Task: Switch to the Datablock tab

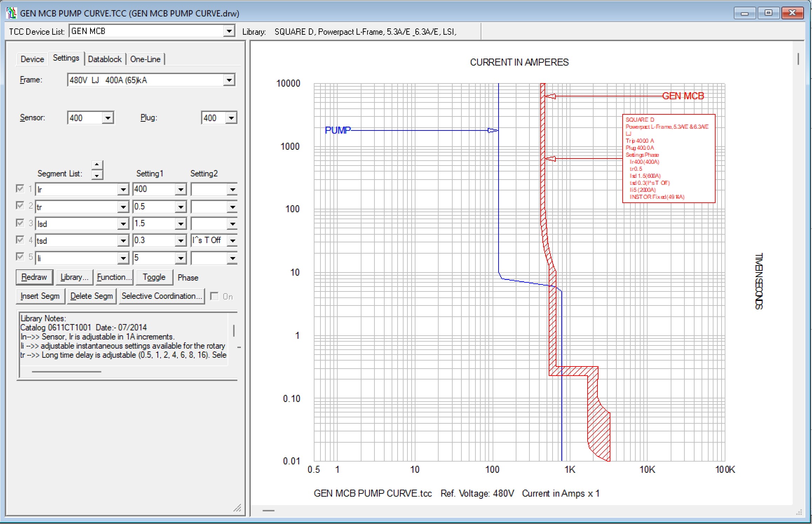Action: [104, 59]
